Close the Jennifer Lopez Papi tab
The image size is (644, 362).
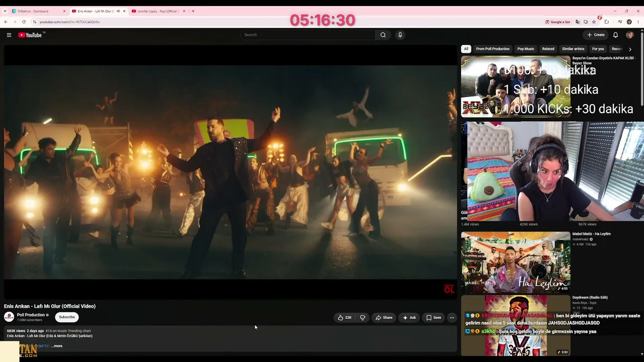(x=184, y=11)
